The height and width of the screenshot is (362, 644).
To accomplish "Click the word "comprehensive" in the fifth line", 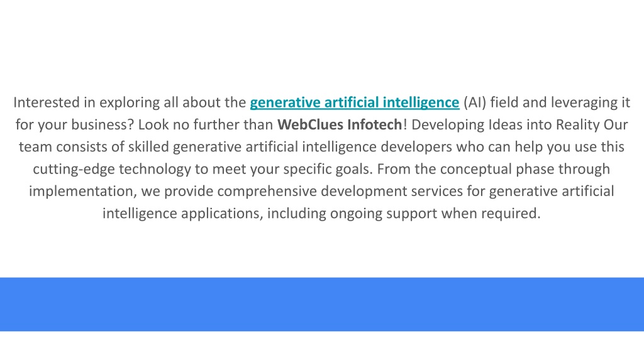I will pyautogui.click(x=267, y=191).
